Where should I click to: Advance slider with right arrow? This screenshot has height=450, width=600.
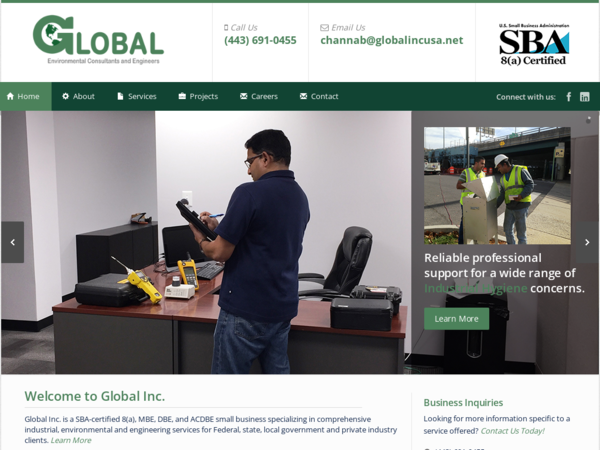tap(587, 242)
